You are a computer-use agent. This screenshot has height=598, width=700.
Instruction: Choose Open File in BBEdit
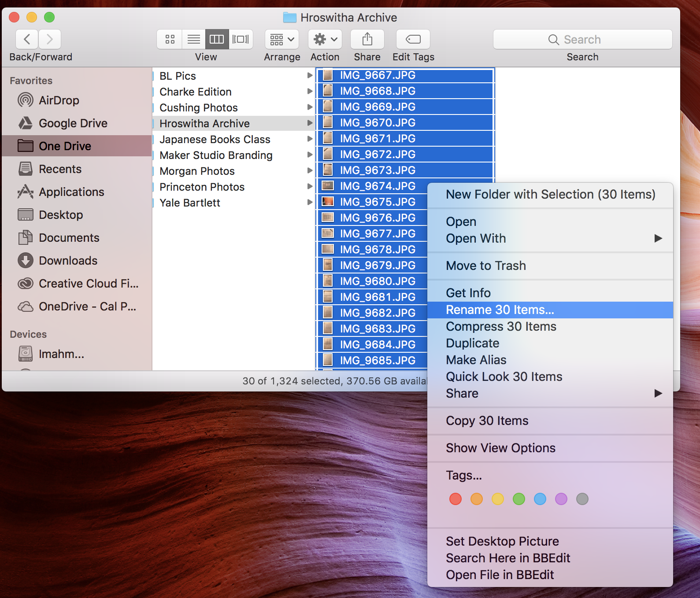point(550,575)
